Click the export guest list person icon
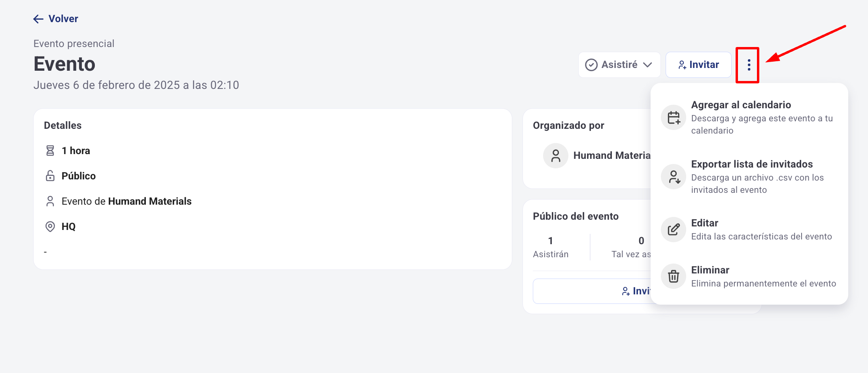868x373 pixels. pos(674,177)
